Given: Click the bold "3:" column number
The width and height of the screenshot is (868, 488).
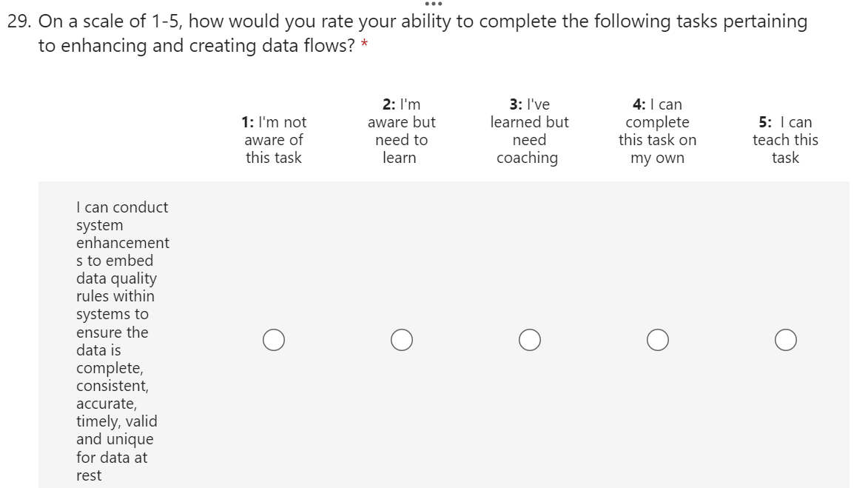Looking at the screenshot, I should point(508,104).
